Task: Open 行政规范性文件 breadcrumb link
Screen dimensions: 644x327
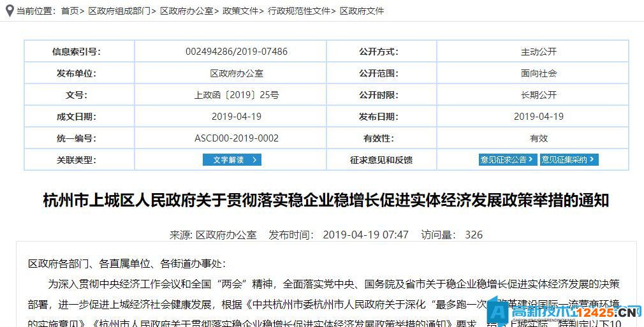Action: [299, 11]
